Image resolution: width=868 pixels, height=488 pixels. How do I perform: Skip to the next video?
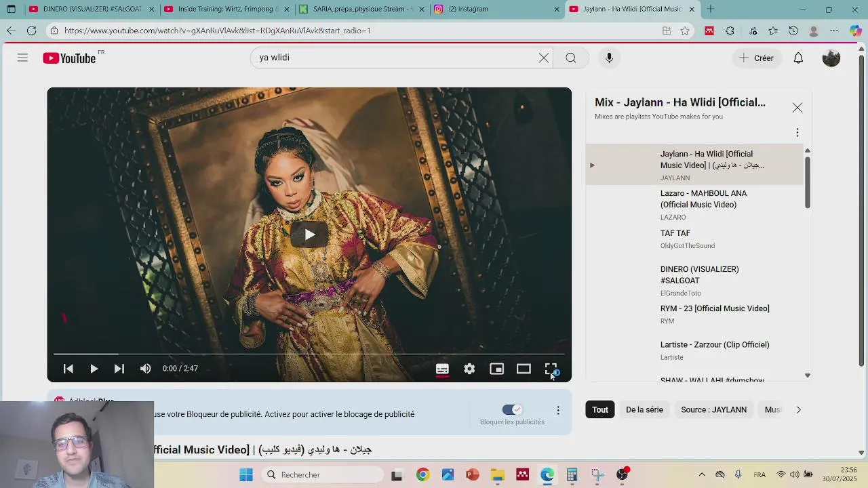[x=119, y=369]
